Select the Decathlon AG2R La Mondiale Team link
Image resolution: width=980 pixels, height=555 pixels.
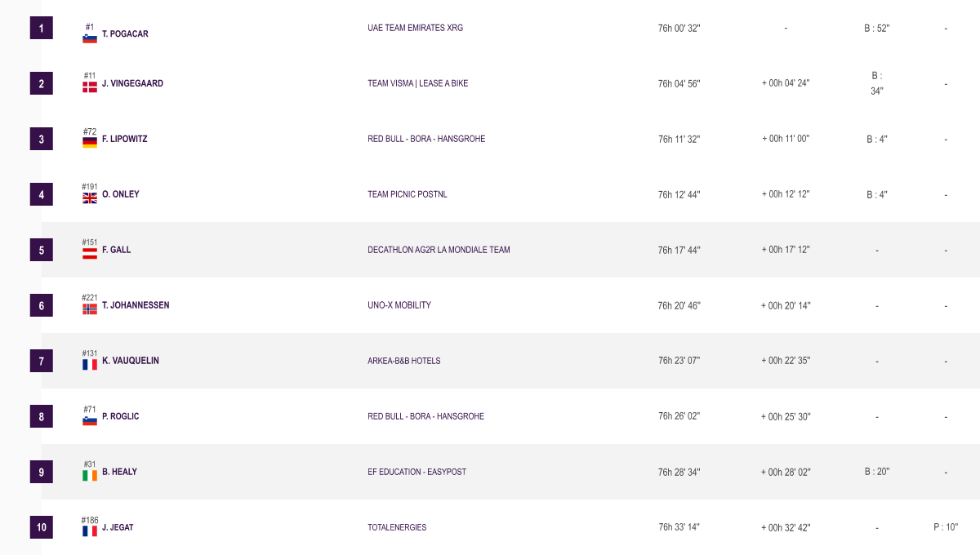tap(439, 250)
